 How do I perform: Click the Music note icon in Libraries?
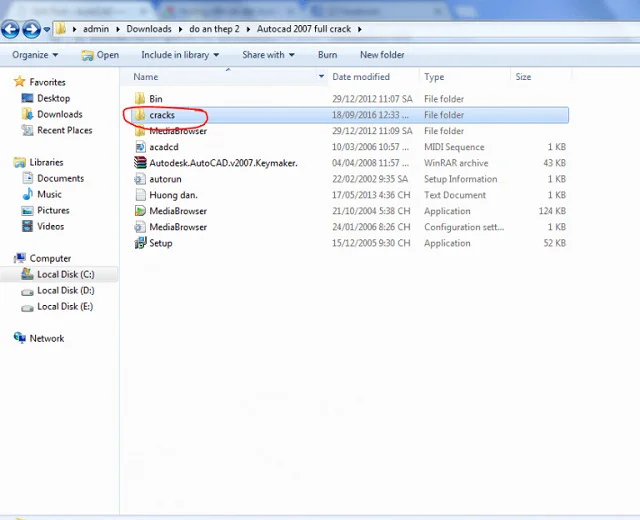pos(28,194)
